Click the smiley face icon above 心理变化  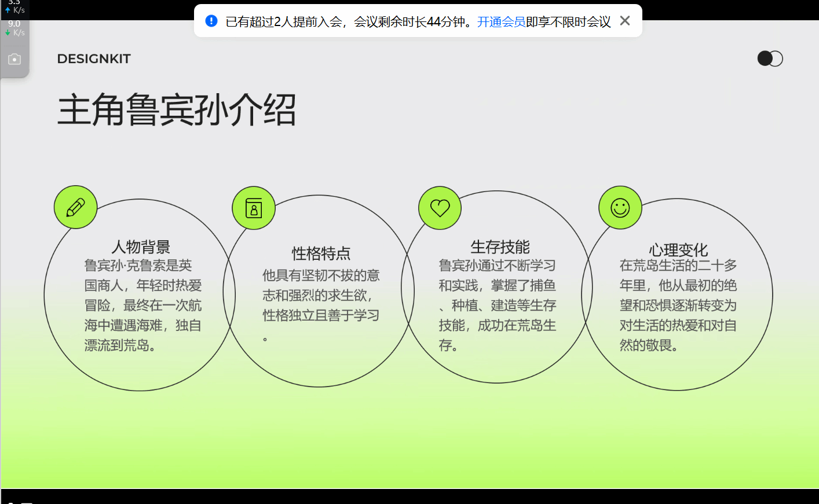point(620,208)
